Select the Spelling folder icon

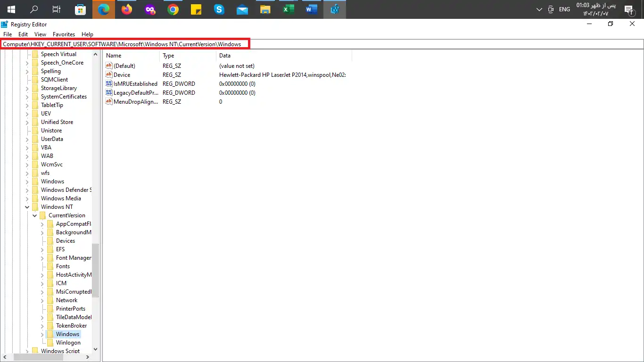35,71
